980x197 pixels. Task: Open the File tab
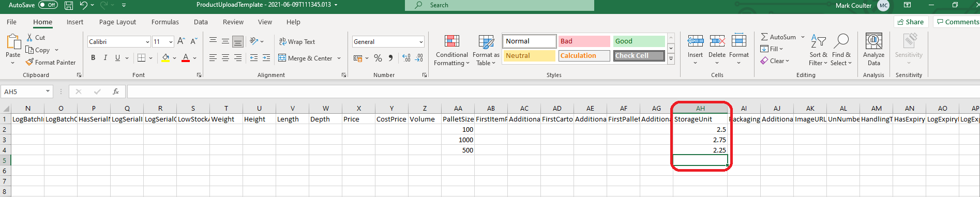pos(11,22)
